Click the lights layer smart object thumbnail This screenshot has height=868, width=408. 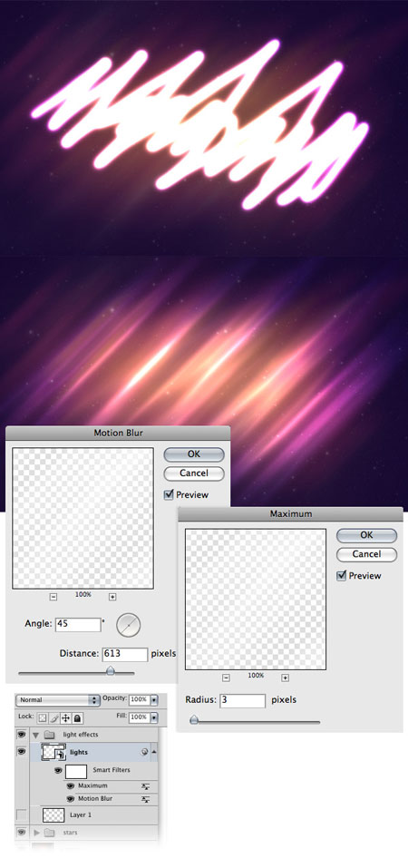click(x=53, y=752)
